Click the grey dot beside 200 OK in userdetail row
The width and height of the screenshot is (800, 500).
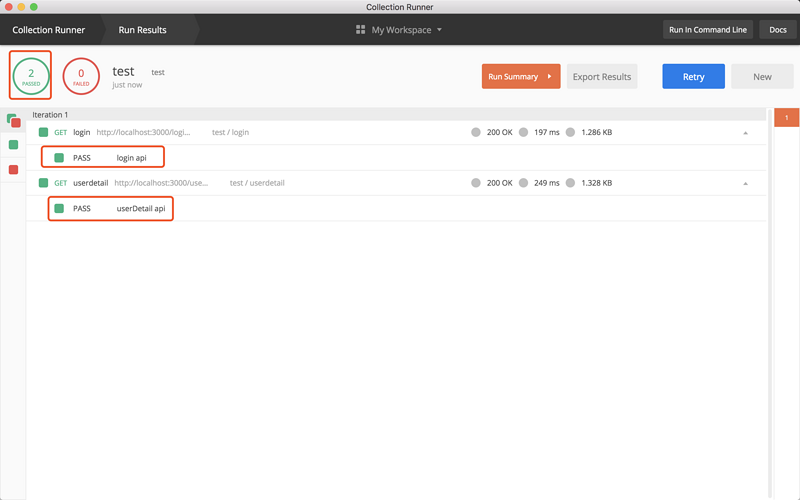coord(476,183)
